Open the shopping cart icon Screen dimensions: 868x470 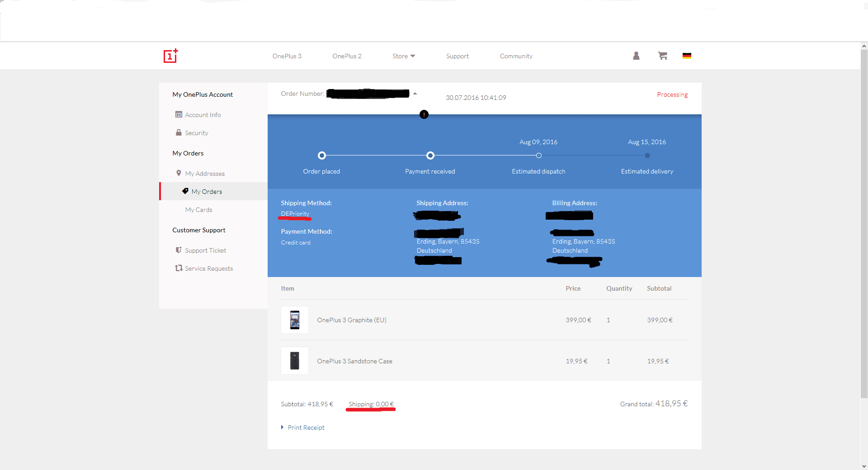click(x=662, y=56)
